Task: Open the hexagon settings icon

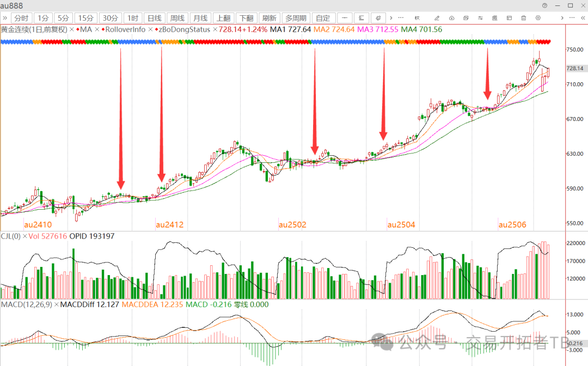Action: tap(538, 18)
